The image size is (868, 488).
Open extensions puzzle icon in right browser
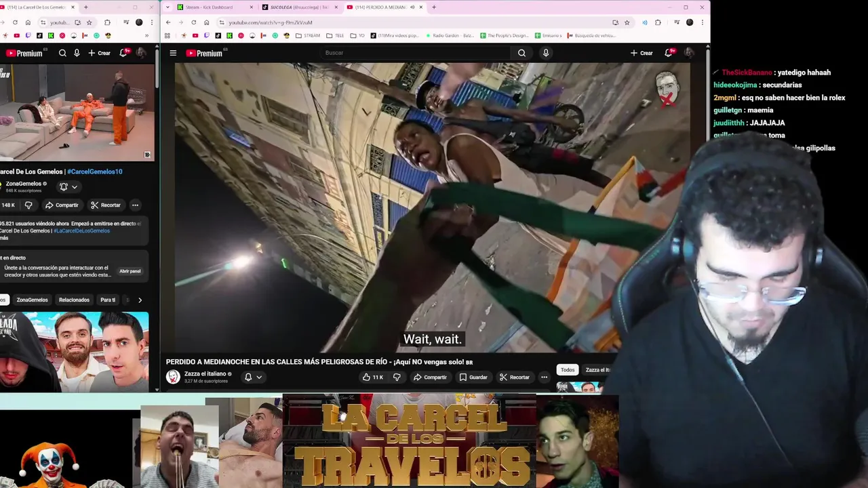(x=658, y=22)
